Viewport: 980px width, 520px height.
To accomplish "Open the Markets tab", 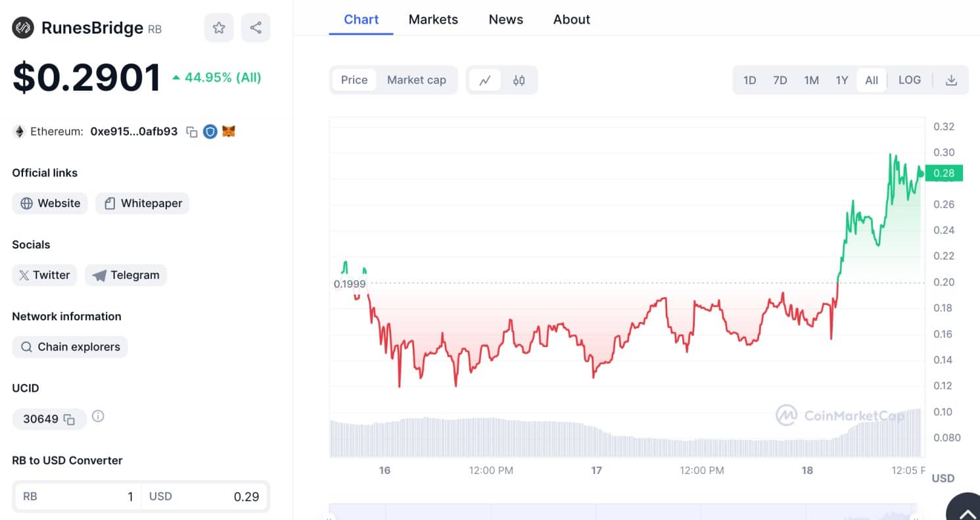I will [433, 20].
